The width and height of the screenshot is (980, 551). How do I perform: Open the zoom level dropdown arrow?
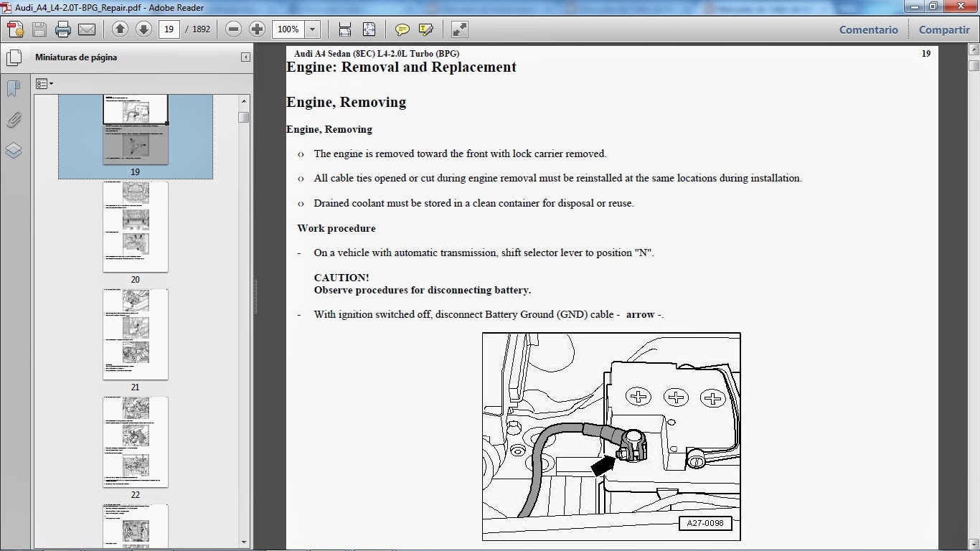point(312,29)
